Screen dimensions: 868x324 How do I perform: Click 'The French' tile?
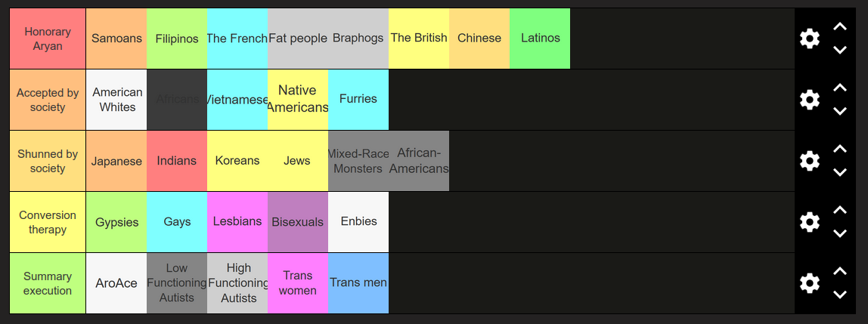point(237,39)
